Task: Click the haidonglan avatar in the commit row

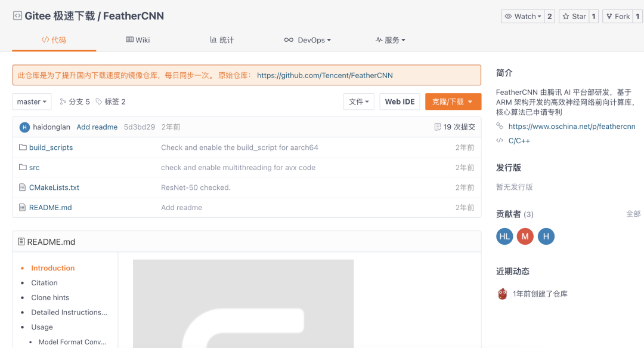Action: [24, 127]
